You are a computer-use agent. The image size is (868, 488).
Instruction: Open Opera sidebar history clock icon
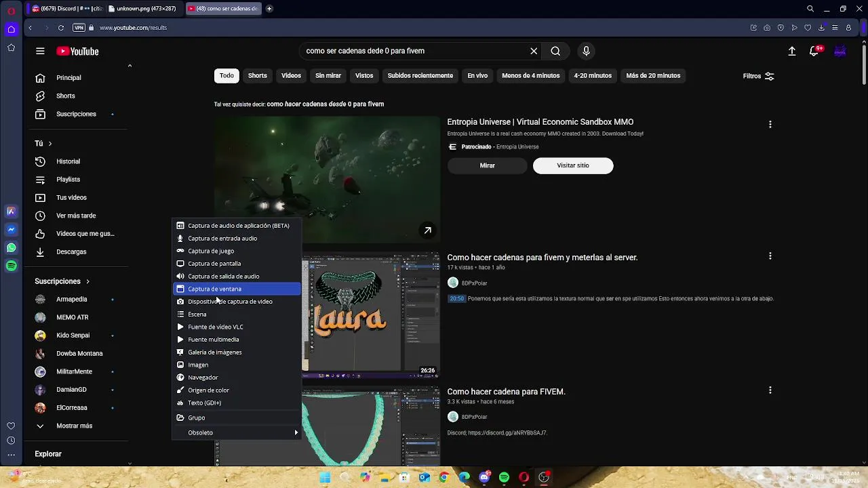(x=11, y=441)
